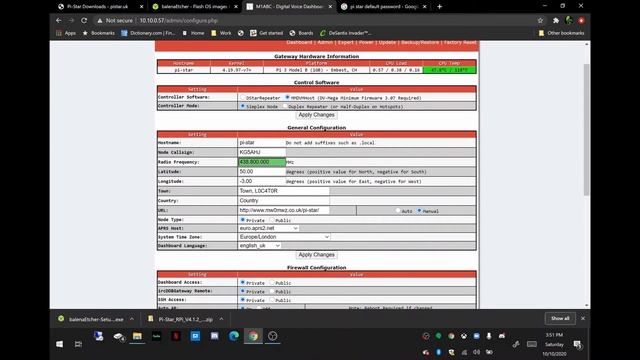The width and height of the screenshot is (640, 360).
Task: Edit the Longitude field
Action: pyautogui.click(x=262, y=181)
